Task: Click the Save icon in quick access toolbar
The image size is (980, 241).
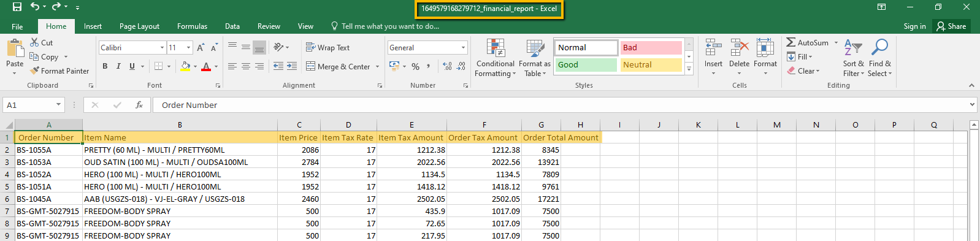Action: [x=17, y=7]
